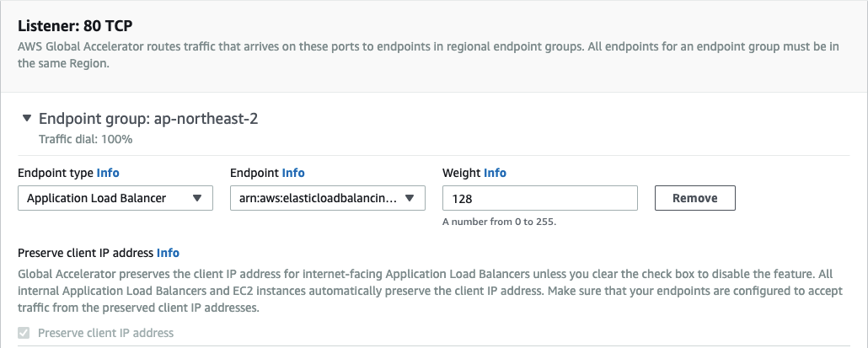Open Info link after Preserve client IP address heading
The image size is (868, 348).
[168, 253]
